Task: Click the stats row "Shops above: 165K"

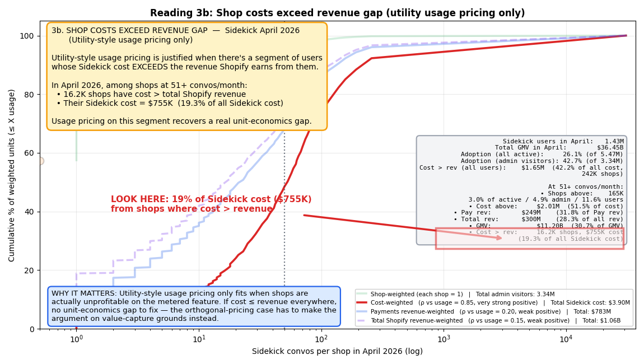Action: (x=582, y=193)
